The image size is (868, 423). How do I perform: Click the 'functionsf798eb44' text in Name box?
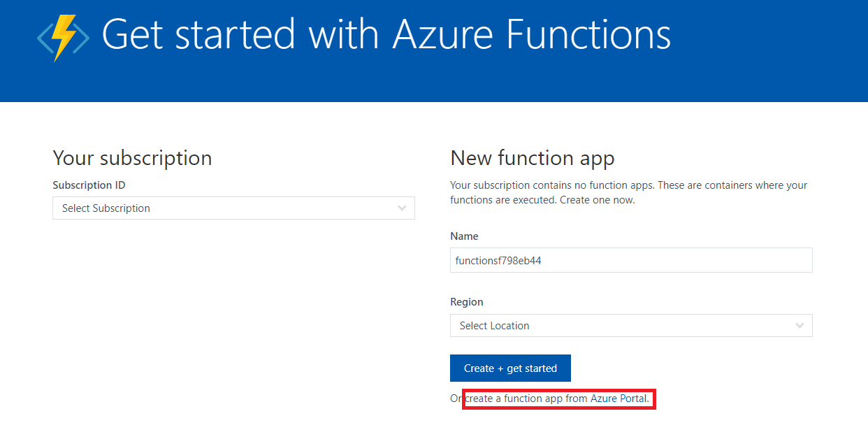[x=498, y=261]
